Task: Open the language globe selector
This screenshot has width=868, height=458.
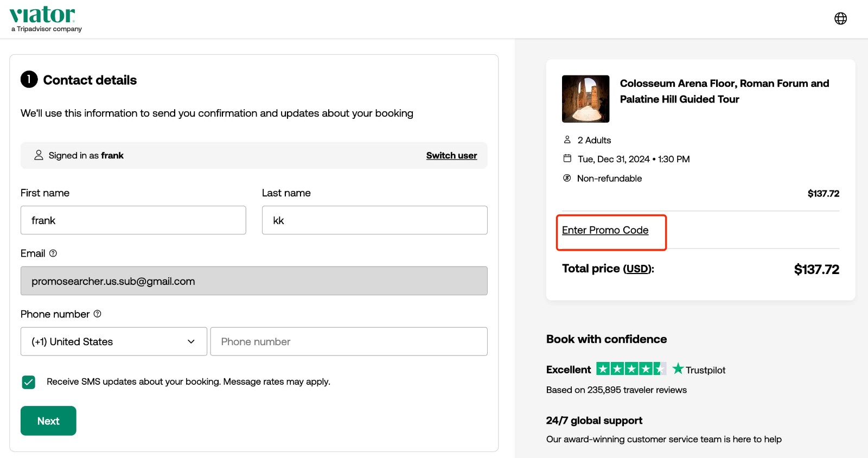Action: tap(840, 18)
